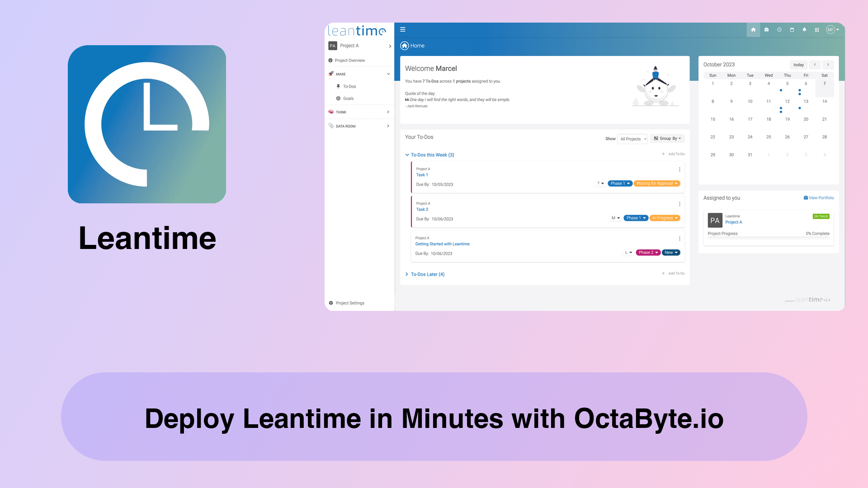The height and width of the screenshot is (488, 868).
Task: Click the hamburger menu icon
Action: [x=403, y=29]
